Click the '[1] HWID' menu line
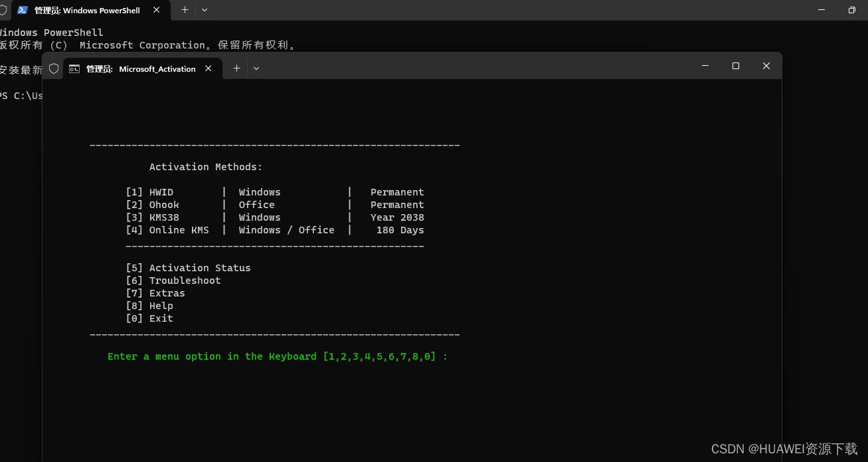Screen dimensions: 868x462 275,192
